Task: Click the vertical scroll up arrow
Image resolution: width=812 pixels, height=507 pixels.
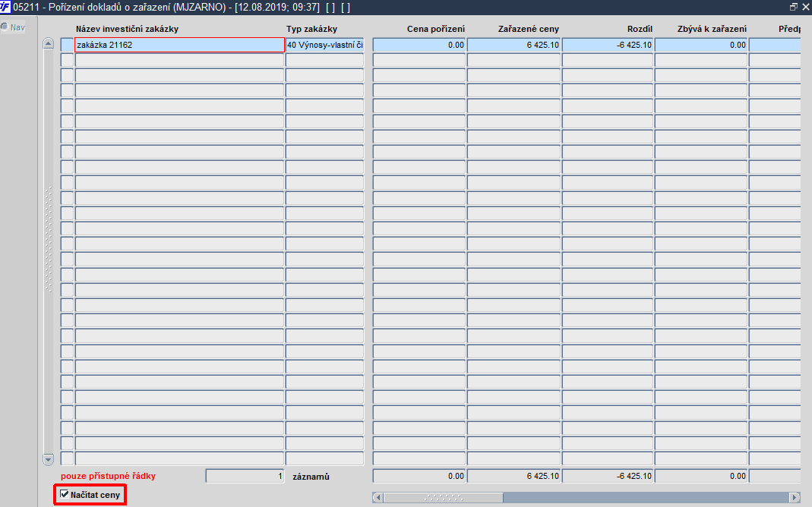Action: 48,43
